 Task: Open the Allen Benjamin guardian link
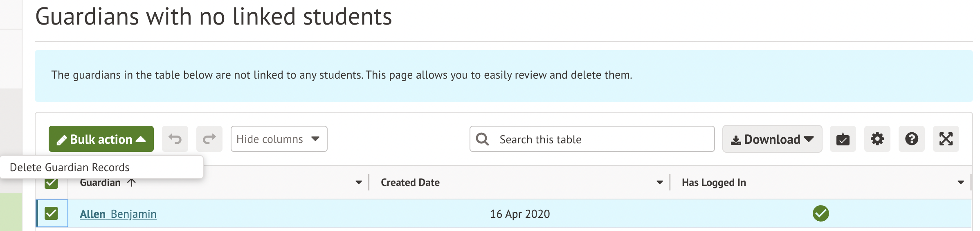118,214
